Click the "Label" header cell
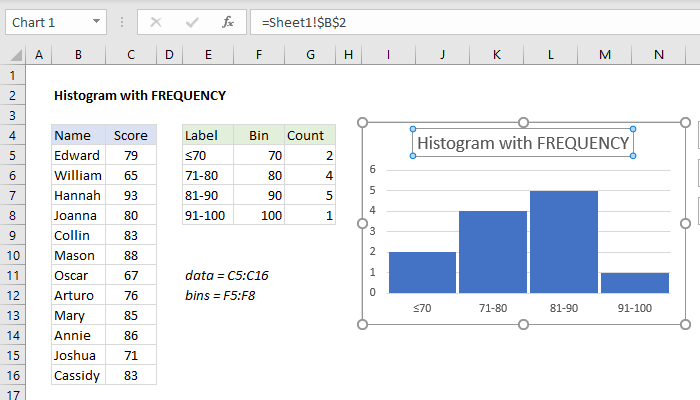Viewport: 700px width, 400px height. tap(208, 135)
